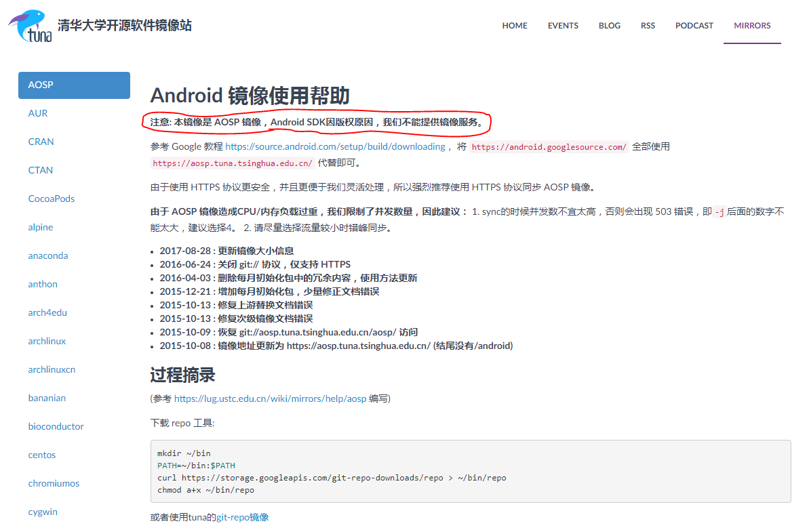809x532 pixels.
Task: Click the Android 镜像使用帮助 heading
Action: click(250, 96)
